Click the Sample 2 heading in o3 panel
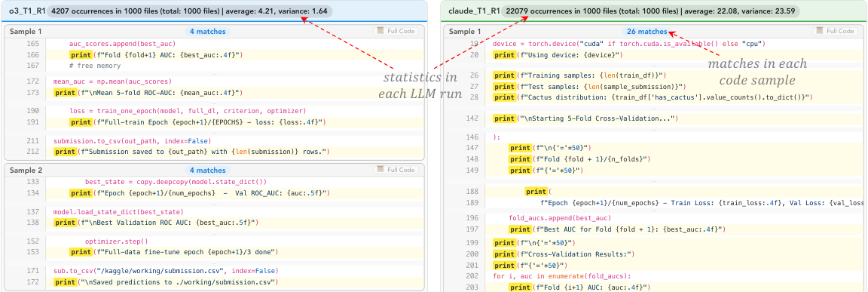Viewport: 868px width, 292px height. pyautogui.click(x=26, y=170)
